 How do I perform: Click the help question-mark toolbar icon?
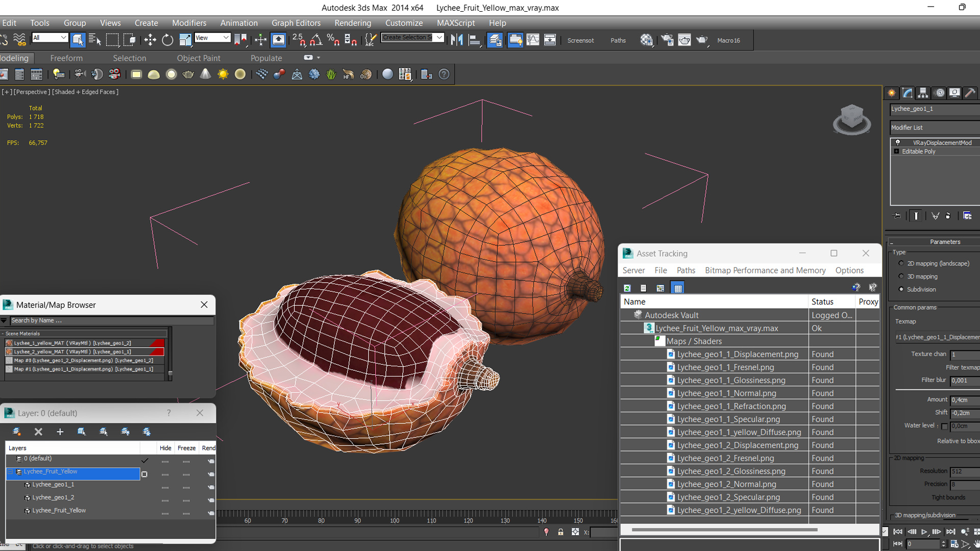tap(445, 74)
